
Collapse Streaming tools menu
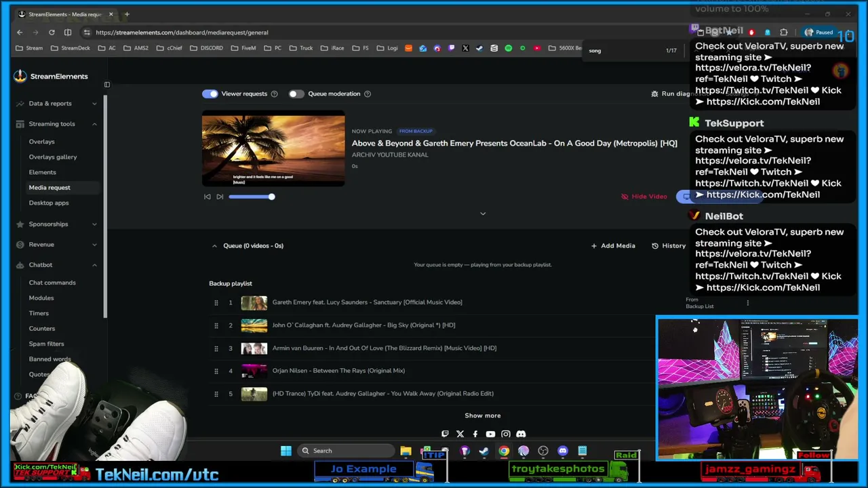tap(56, 124)
